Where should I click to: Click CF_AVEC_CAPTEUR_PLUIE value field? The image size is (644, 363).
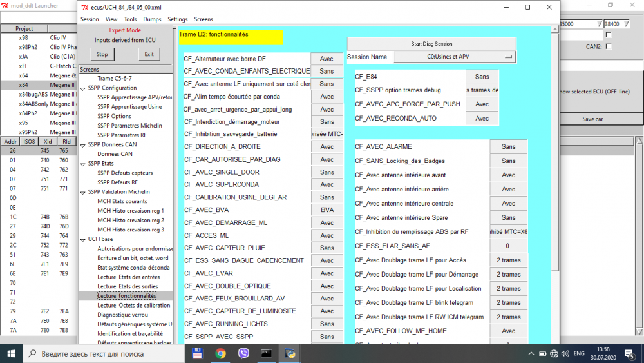point(327,248)
